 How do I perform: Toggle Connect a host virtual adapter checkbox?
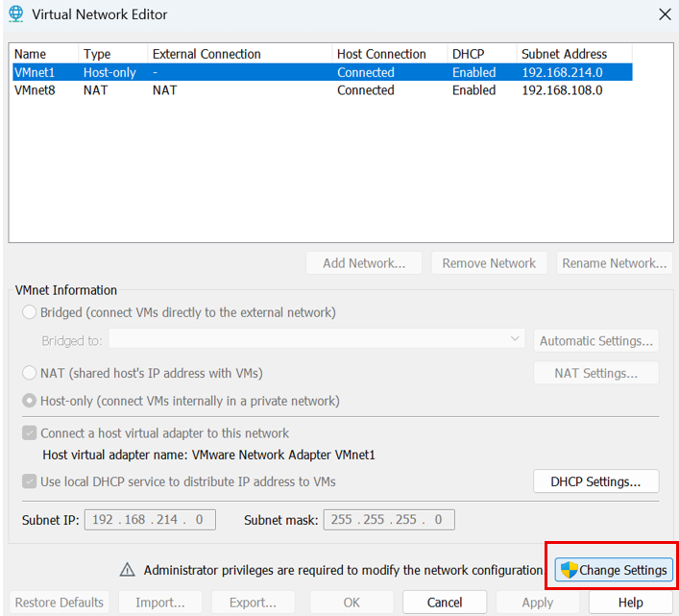30,432
